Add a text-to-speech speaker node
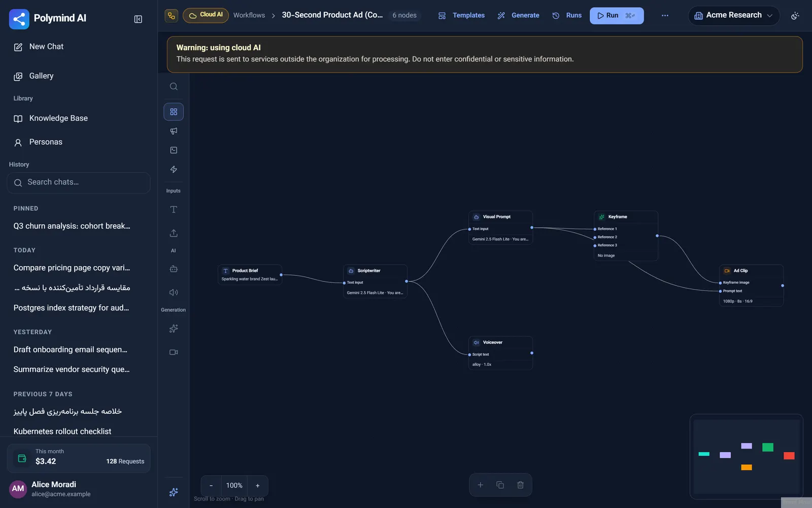 point(174,292)
